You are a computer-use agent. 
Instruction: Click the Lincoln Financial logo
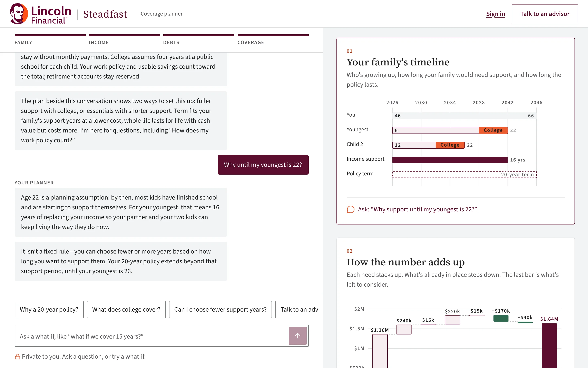pos(41,14)
